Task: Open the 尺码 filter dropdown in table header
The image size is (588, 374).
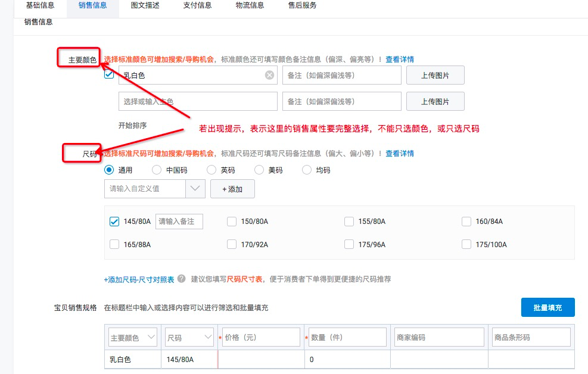Action: (189, 337)
